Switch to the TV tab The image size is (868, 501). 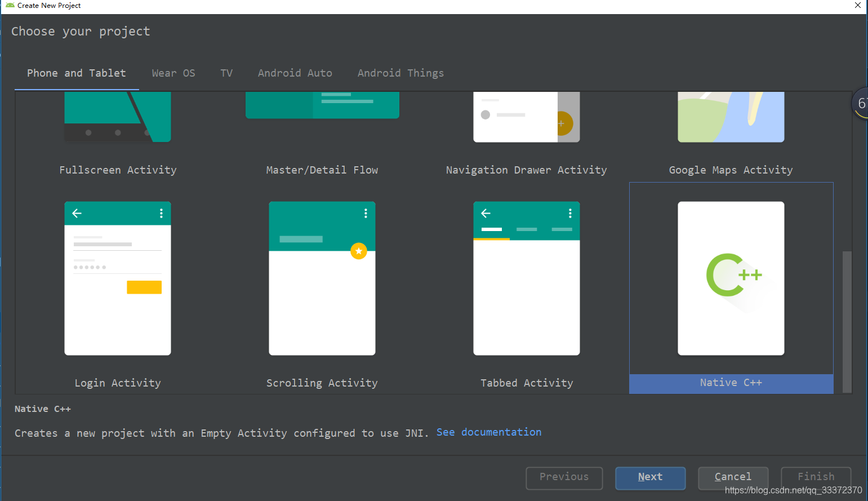pos(226,73)
